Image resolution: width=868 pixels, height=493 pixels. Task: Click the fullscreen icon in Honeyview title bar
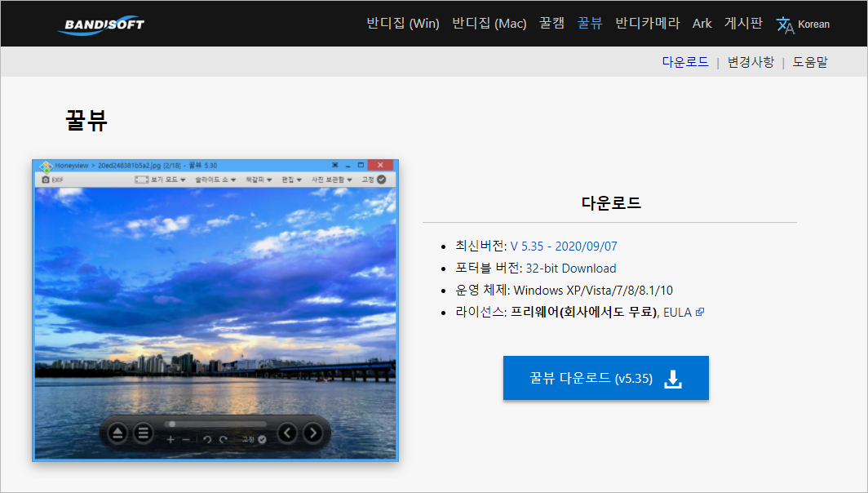[x=335, y=165]
